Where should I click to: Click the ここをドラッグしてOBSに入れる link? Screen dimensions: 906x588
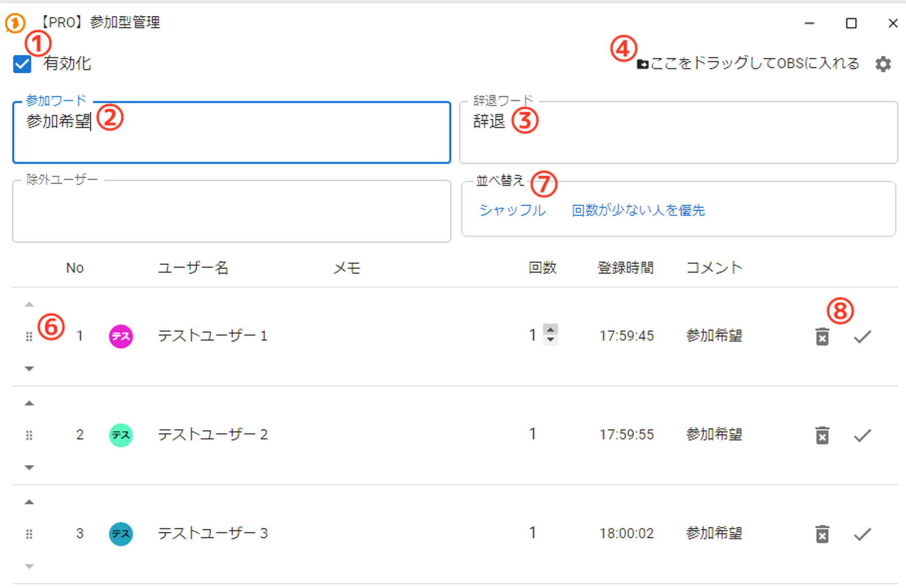pos(748,64)
